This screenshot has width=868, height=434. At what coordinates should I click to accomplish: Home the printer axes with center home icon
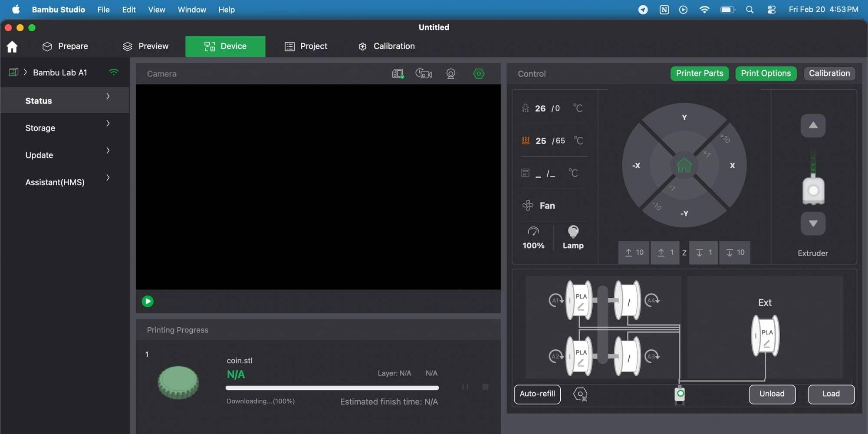click(x=684, y=165)
